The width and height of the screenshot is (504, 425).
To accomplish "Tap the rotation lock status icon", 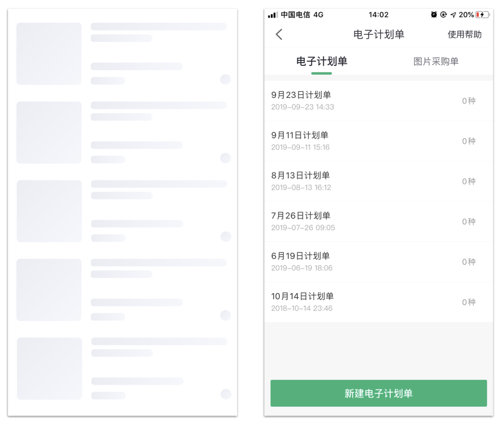I will click(443, 15).
